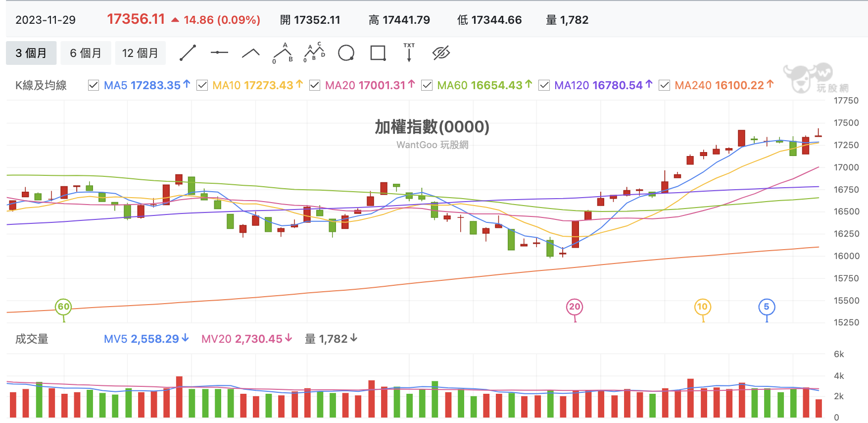
Task: Click the K線及均線 section label
Action: 41,85
